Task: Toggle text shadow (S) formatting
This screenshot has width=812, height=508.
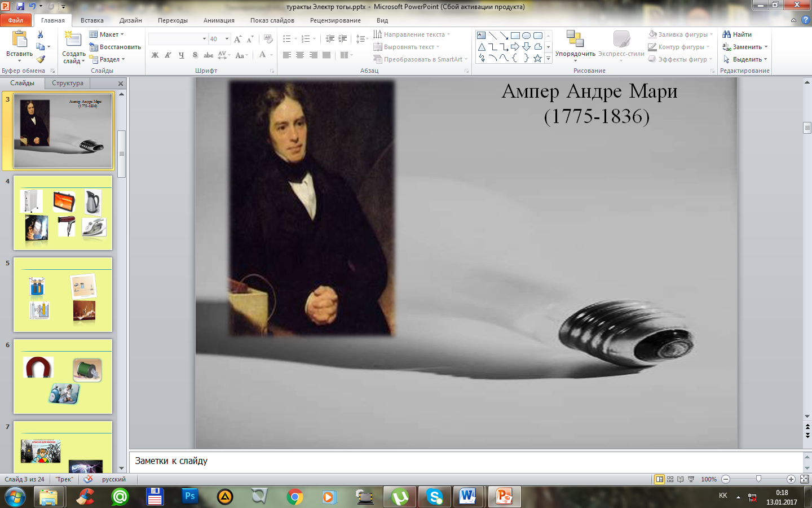Action: click(195, 55)
